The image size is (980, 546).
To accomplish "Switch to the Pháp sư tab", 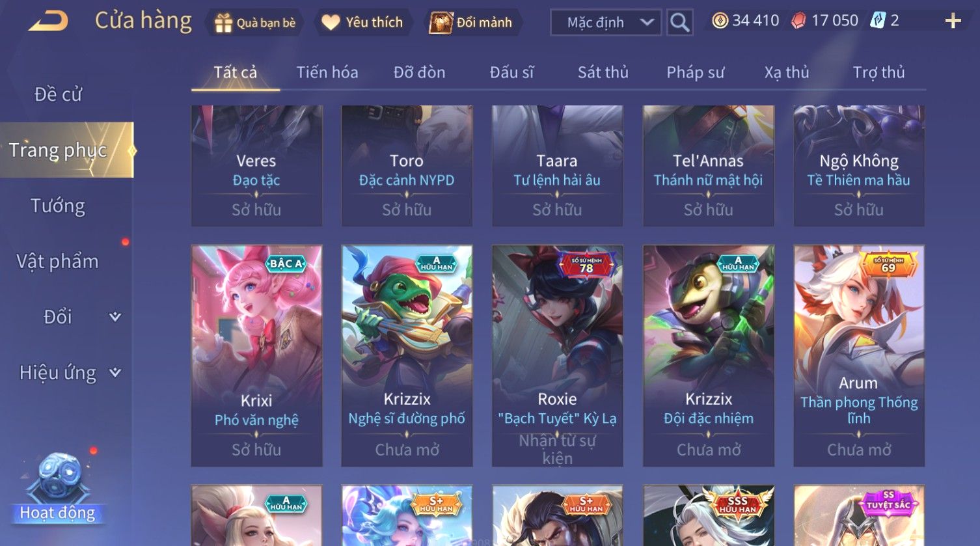I will (695, 72).
